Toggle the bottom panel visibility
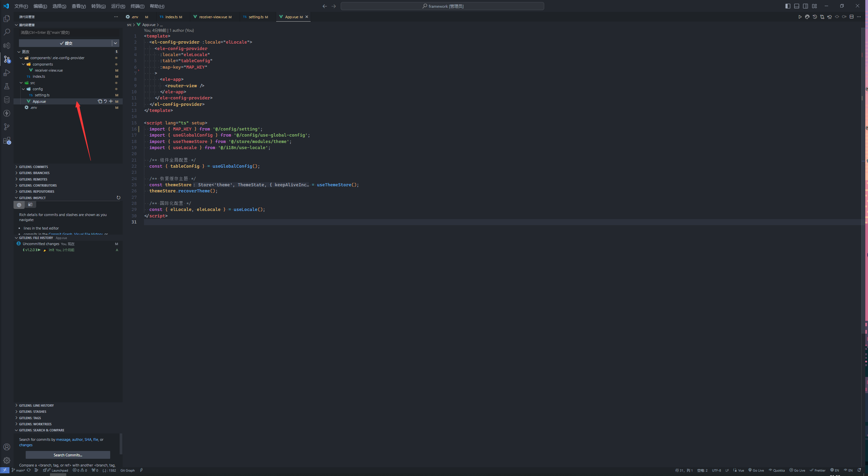Viewport: 868px width, 476px height. [797, 6]
